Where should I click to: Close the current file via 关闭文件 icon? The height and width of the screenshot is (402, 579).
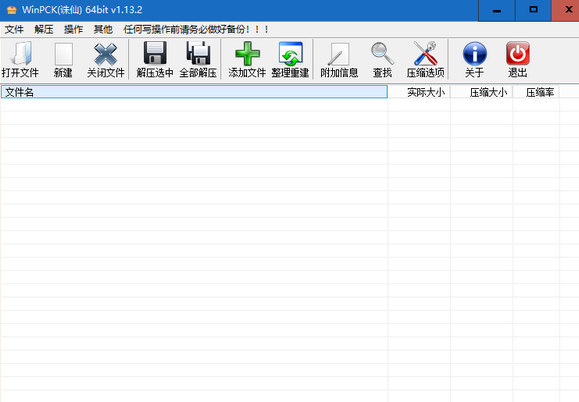[x=106, y=59]
